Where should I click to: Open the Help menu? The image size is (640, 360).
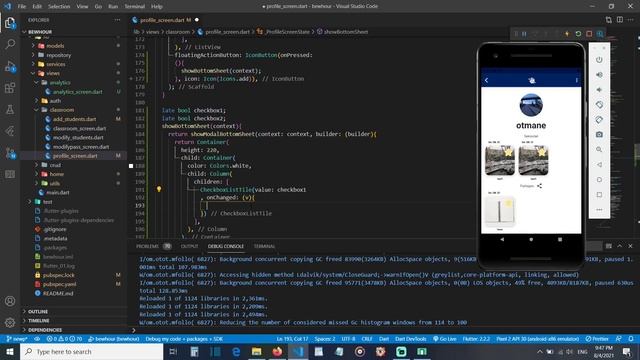tap(157, 7)
